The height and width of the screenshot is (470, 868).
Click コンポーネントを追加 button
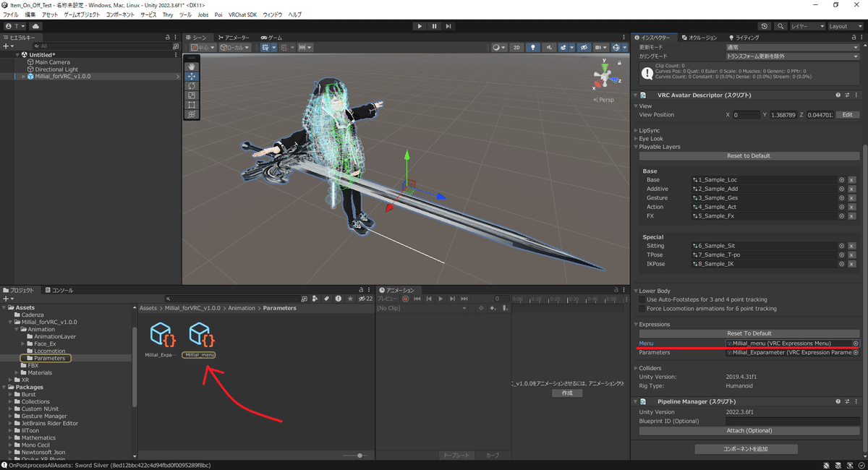tap(746, 449)
